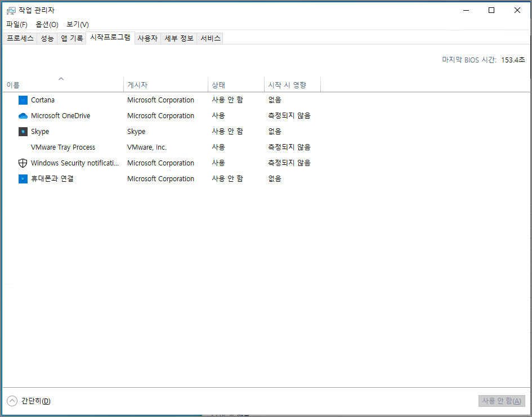Select the 시작프로그램 tab
Image resolution: width=532 pixels, height=417 pixels.
[110, 38]
